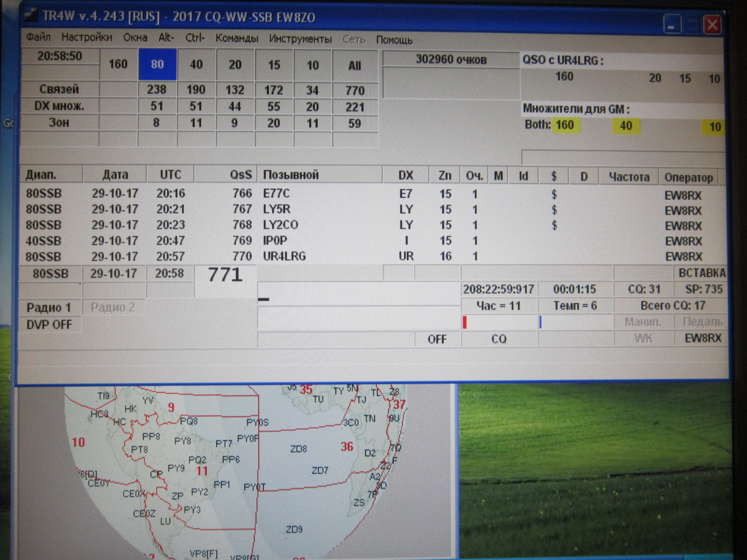Open the Файл menu
This screenshot has width=747, height=560.
[x=38, y=36]
